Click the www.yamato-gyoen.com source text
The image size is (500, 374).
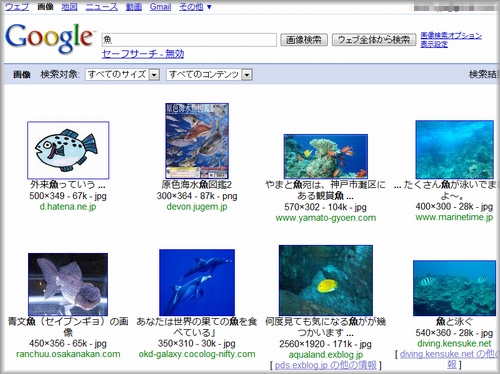pos(326,218)
